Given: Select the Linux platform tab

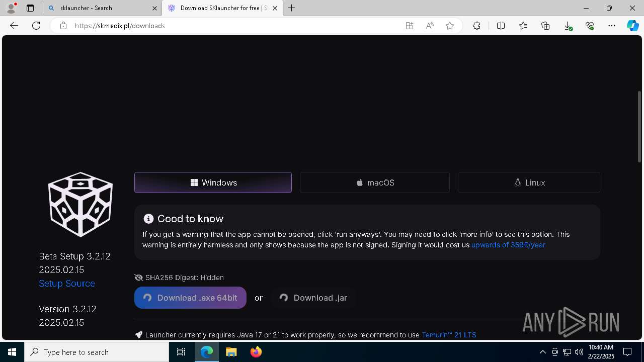Looking at the screenshot, I should coord(529,183).
